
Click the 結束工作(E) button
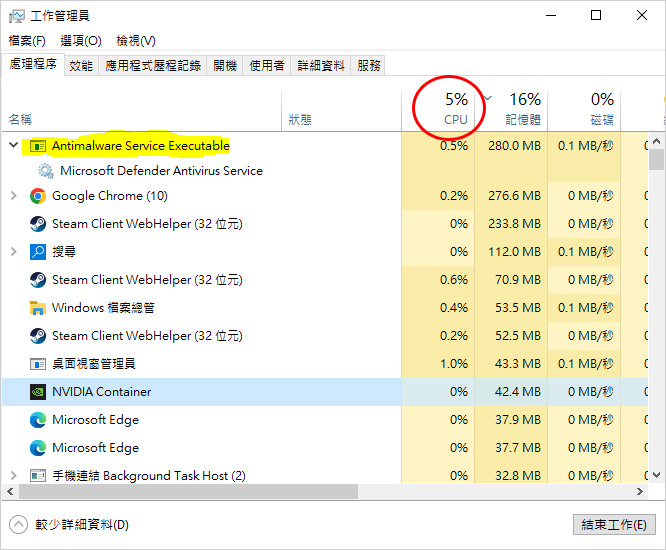[x=614, y=525]
